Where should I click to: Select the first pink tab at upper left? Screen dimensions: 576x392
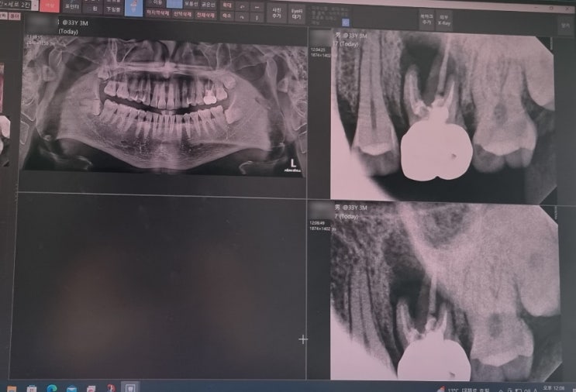point(3,15)
